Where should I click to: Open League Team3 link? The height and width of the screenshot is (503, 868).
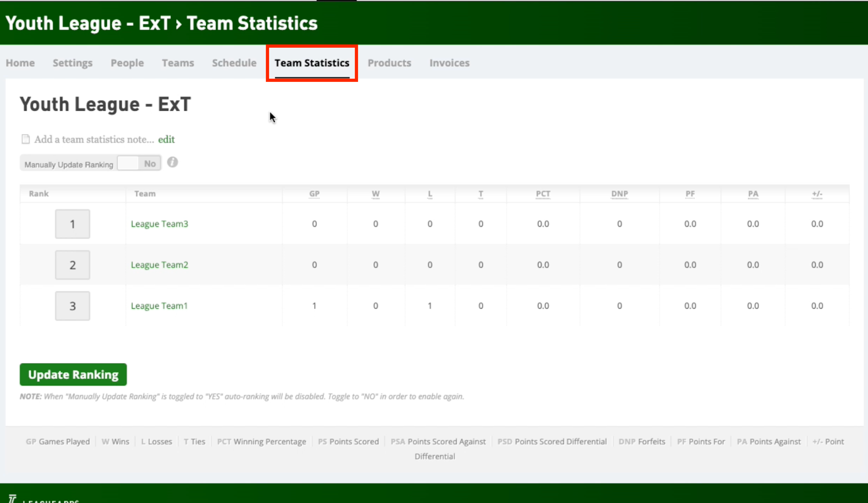coord(159,224)
